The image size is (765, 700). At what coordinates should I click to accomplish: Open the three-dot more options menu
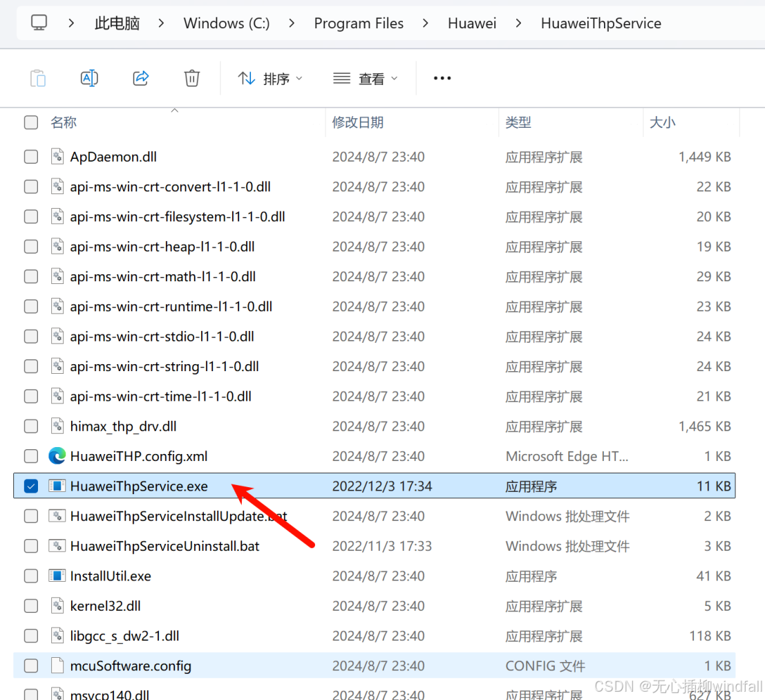pos(442,78)
